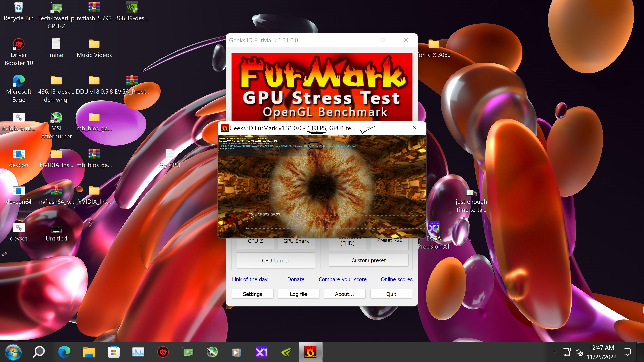Open Driver Booster from the taskbar
644x362 pixels.
(x=163, y=352)
